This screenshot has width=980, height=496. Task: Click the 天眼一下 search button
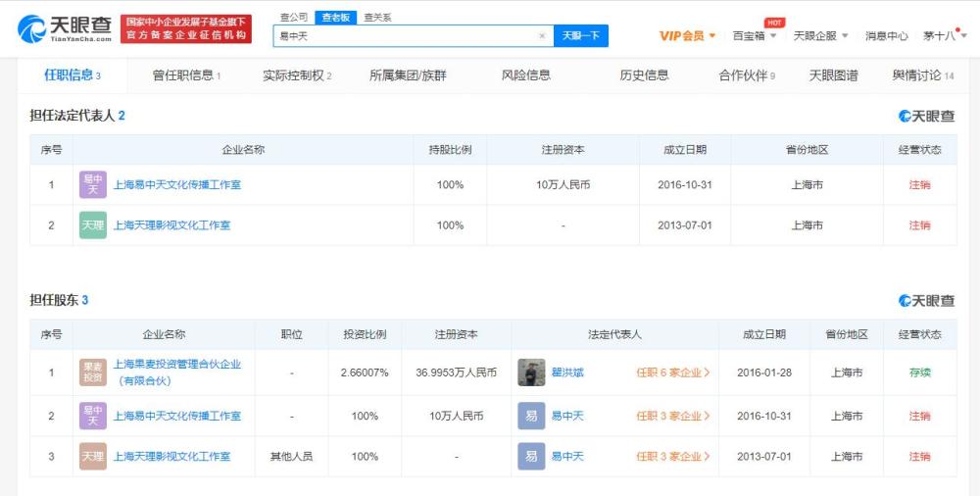click(x=581, y=36)
